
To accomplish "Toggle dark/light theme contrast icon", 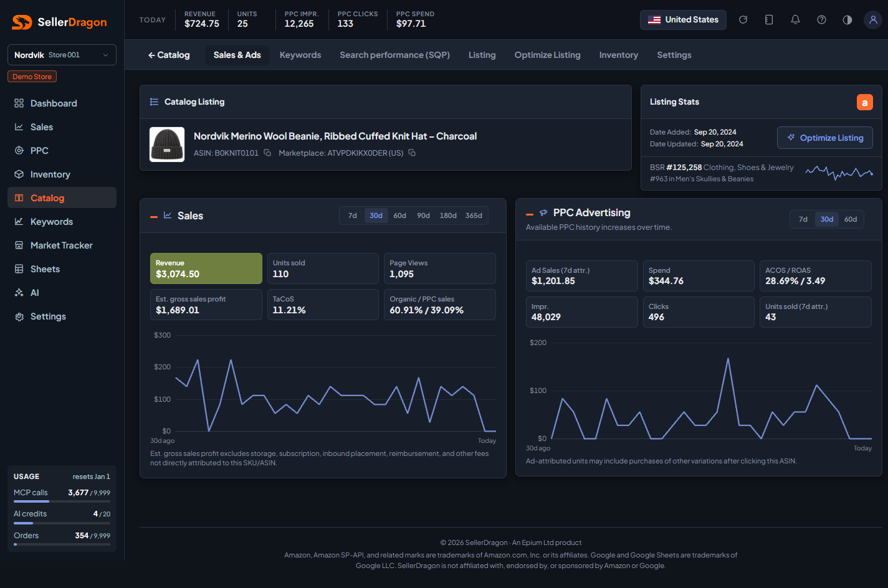I will (847, 20).
